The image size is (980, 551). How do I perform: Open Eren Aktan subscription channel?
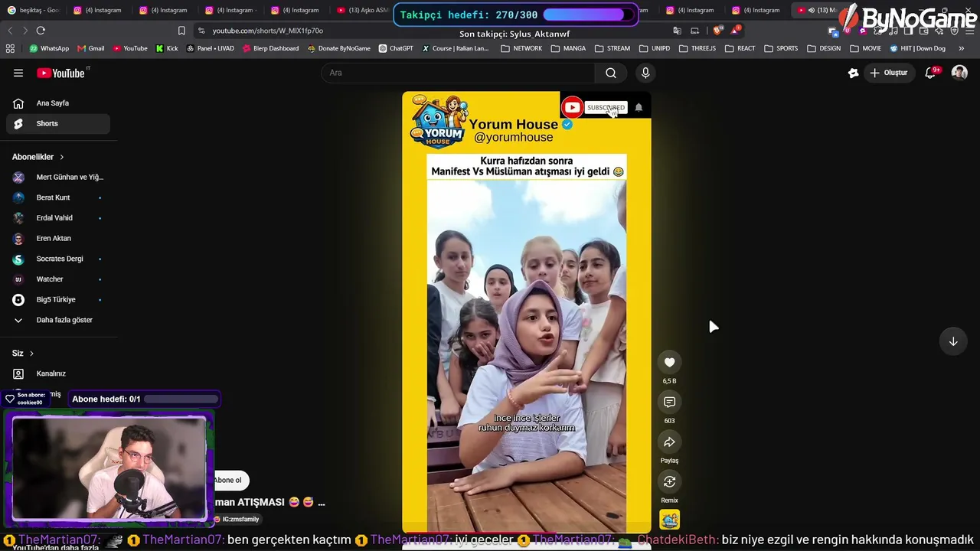click(x=58, y=239)
